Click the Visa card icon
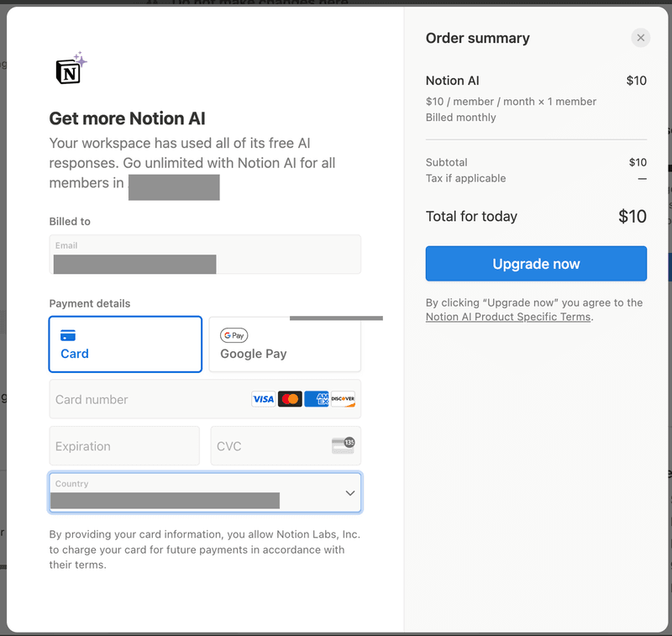Image resolution: width=672 pixels, height=636 pixels. tap(262, 398)
